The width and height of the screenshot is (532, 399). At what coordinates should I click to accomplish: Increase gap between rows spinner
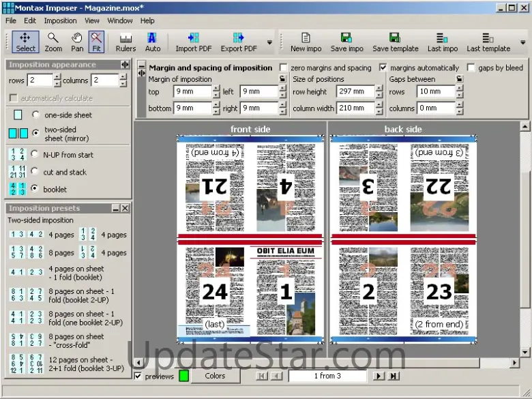460,88
